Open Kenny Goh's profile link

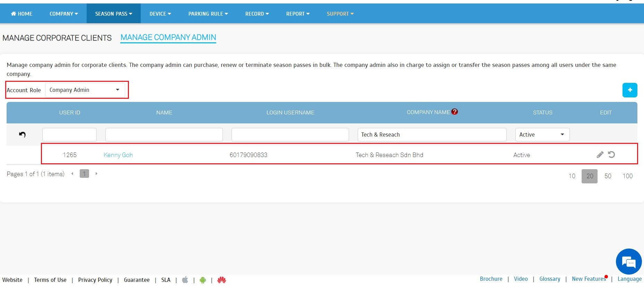click(118, 155)
